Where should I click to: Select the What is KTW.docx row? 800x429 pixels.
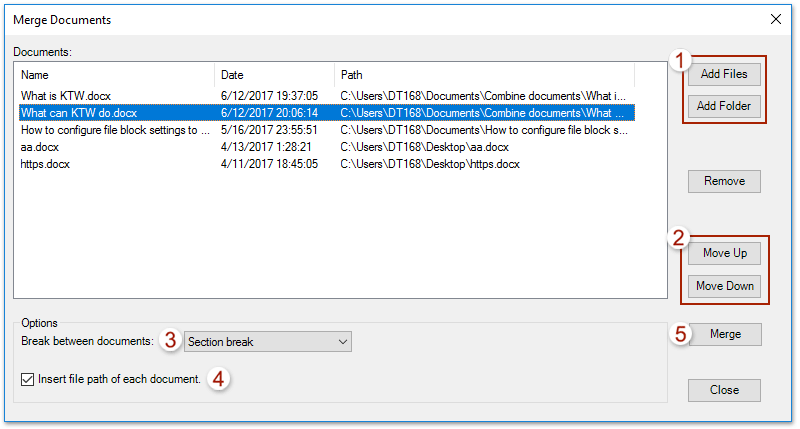[x=66, y=96]
